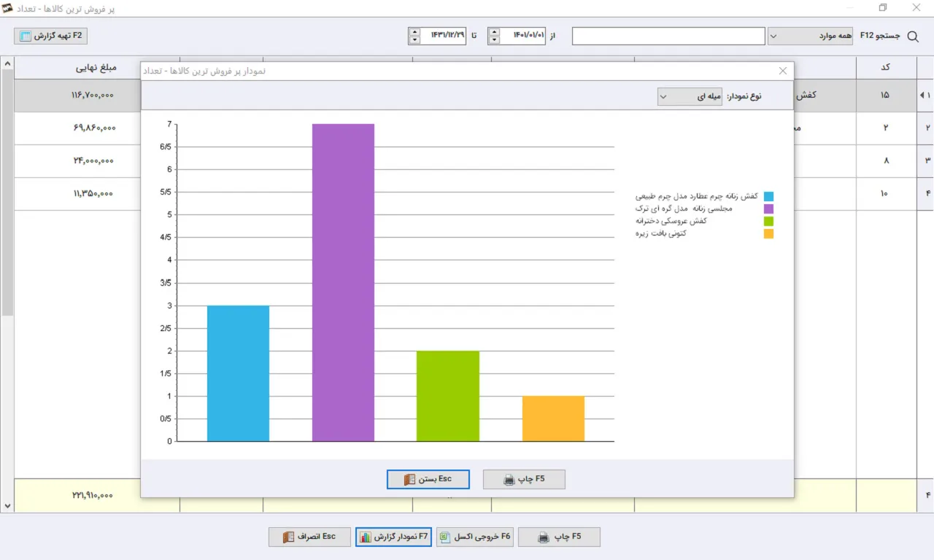Click the orange legend swatch

(768, 233)
